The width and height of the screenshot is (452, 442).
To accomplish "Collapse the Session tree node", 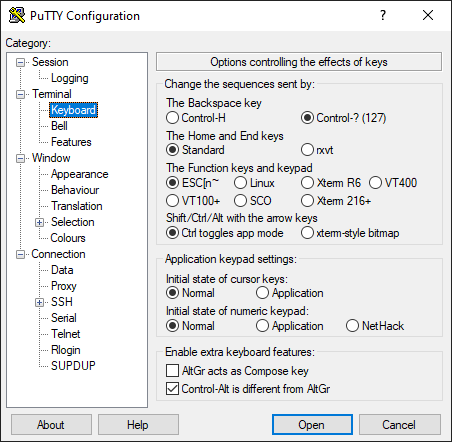I will pos(20,62).
